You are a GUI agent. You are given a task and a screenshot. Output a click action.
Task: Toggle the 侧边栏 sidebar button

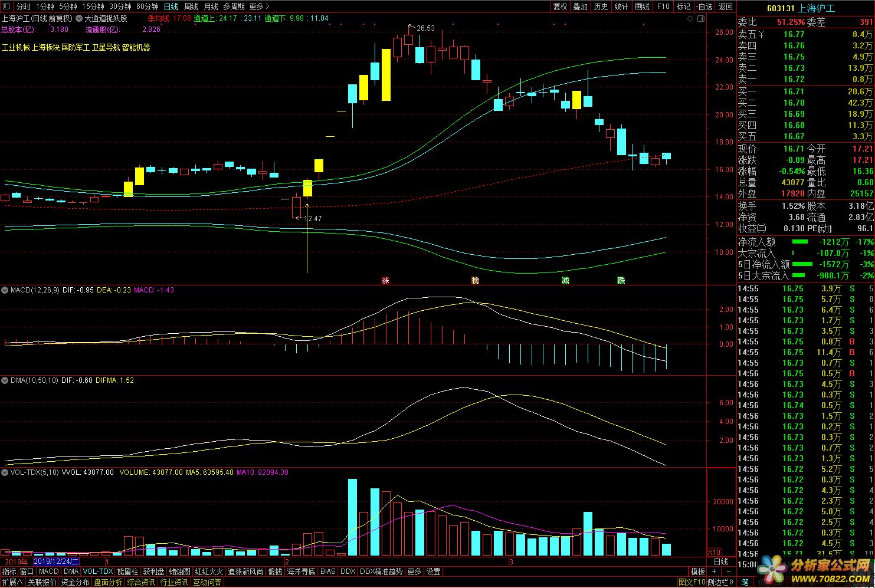point(721,582)
